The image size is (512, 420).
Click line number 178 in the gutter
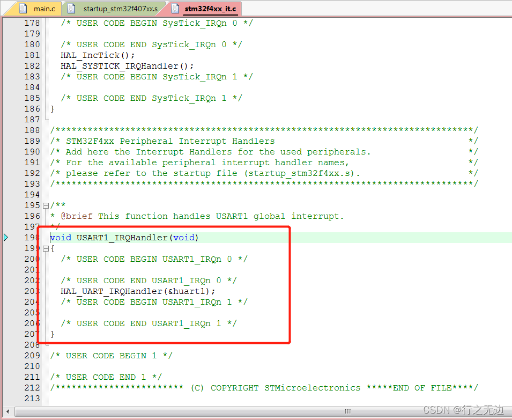point(32,23)
